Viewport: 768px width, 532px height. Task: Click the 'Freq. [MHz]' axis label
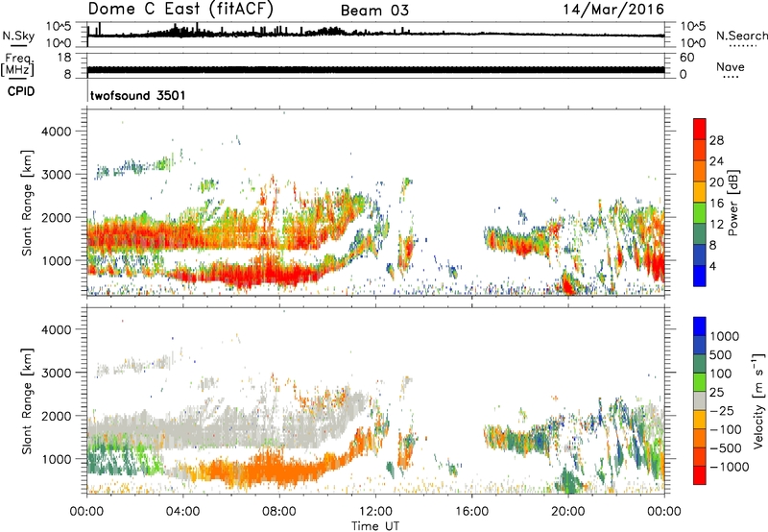pos(18,64)
